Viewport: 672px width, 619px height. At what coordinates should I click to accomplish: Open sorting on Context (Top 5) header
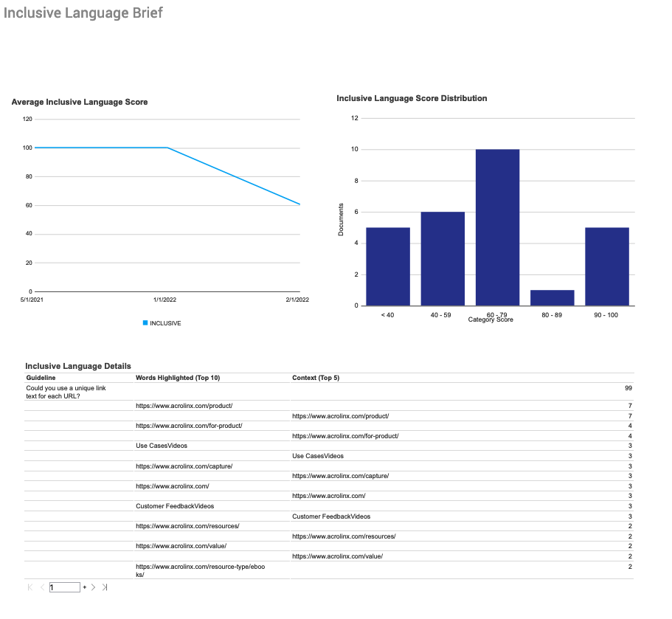[319, 377]
